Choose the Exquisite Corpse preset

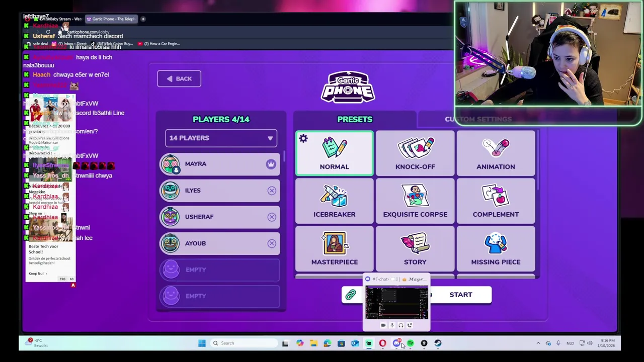click(x=415, y=201)
